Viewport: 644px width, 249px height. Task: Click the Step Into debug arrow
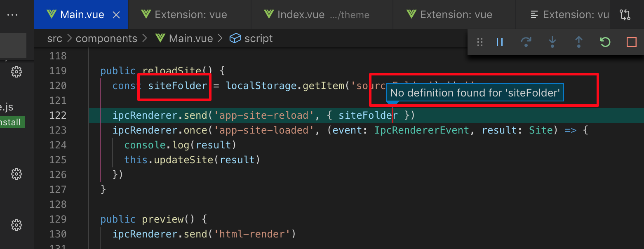552,42
